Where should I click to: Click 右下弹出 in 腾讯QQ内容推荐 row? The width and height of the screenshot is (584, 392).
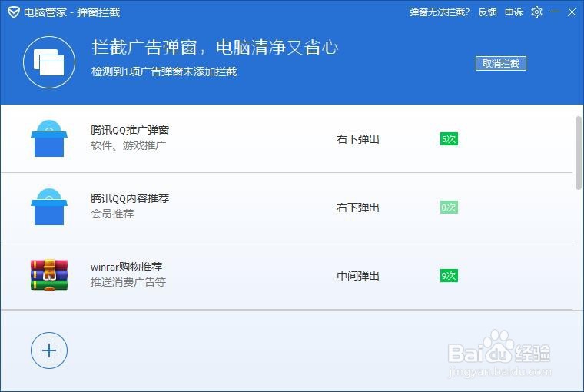(x=358, y=208)
